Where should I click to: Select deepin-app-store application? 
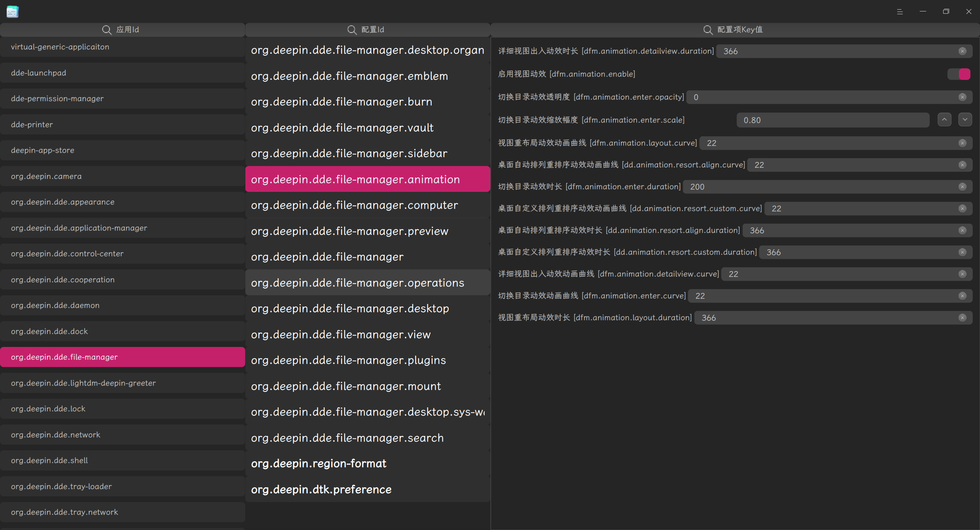(122, 150)
